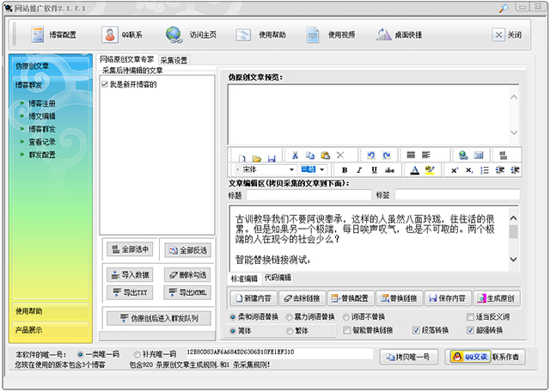The height and width of the screenshot is (392, 550).
Task: Switch to 标准编辑 tab
Action: pos(244,279)
